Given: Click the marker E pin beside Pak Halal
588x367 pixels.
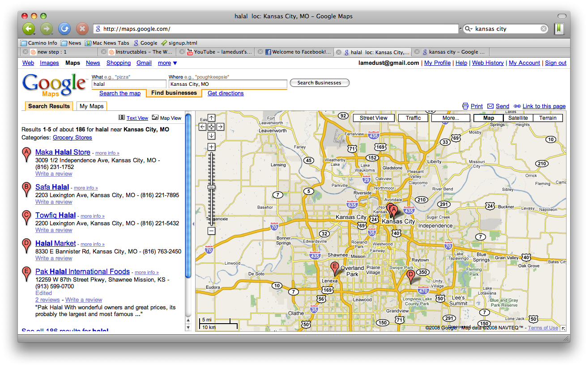Looking at the screenshot, I should [26, 274].
